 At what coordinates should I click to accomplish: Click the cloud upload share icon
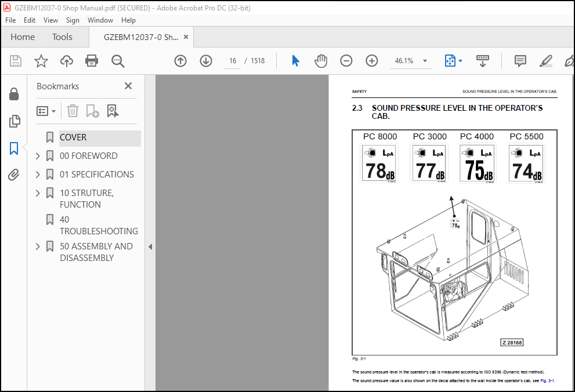(x=67, y=61)
